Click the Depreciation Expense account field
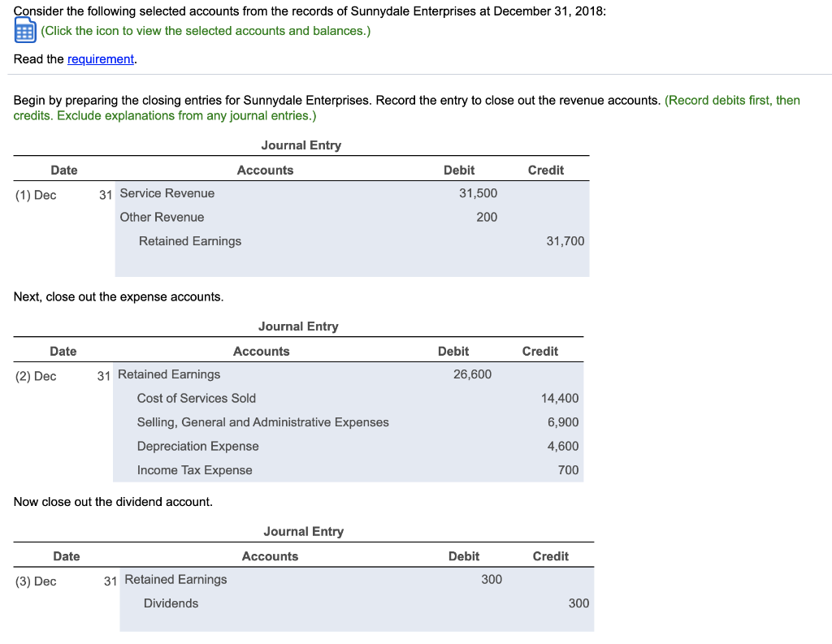832x644 pixels. pyautogui.click(x=198, y=446)
